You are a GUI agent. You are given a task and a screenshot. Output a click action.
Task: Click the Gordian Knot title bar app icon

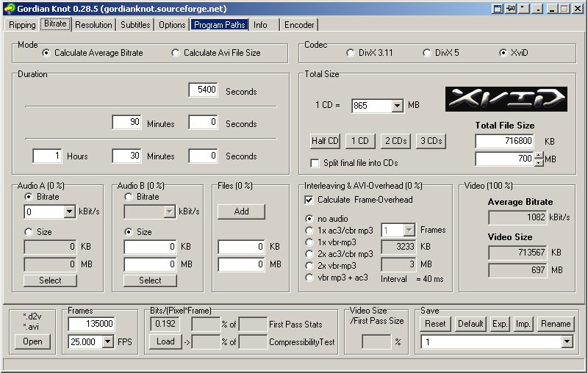[x=10, y=8]
